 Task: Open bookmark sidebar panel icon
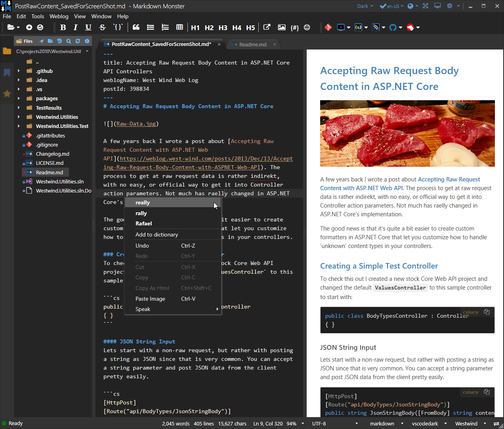(7, 72)
